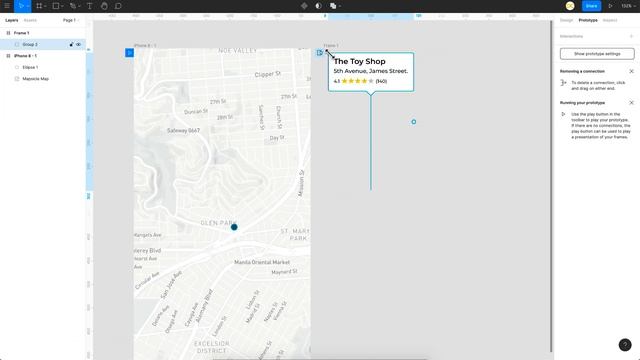Image resolution: width=640 pixels, height=360 pixels.
Task: Click the Frame 1 canvas label
Action: [x=331, y=45]
